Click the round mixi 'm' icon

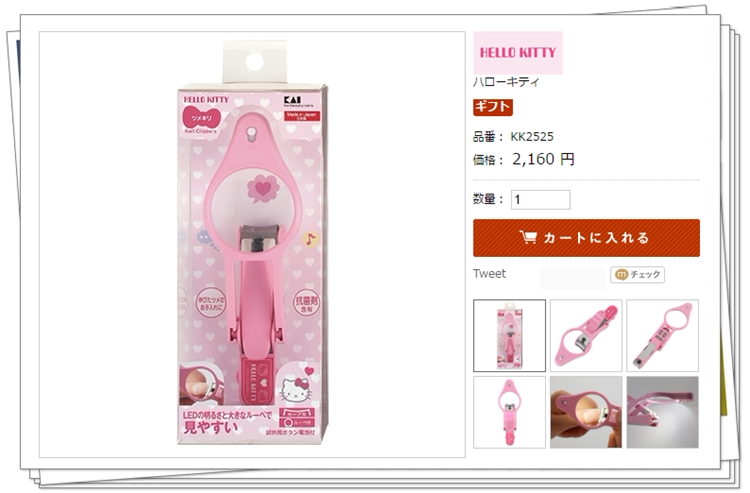pyautogui.click(x=621, y=274)
